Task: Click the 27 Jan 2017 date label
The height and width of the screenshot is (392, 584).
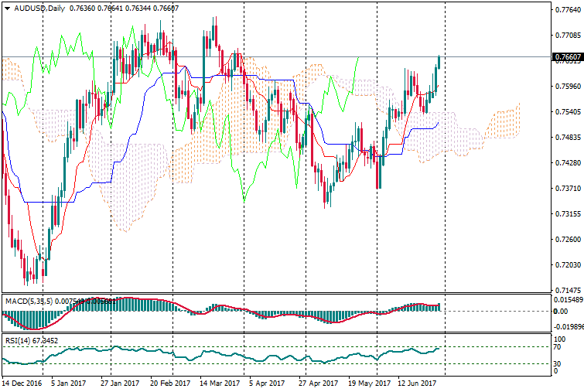Action: point(118,383)
